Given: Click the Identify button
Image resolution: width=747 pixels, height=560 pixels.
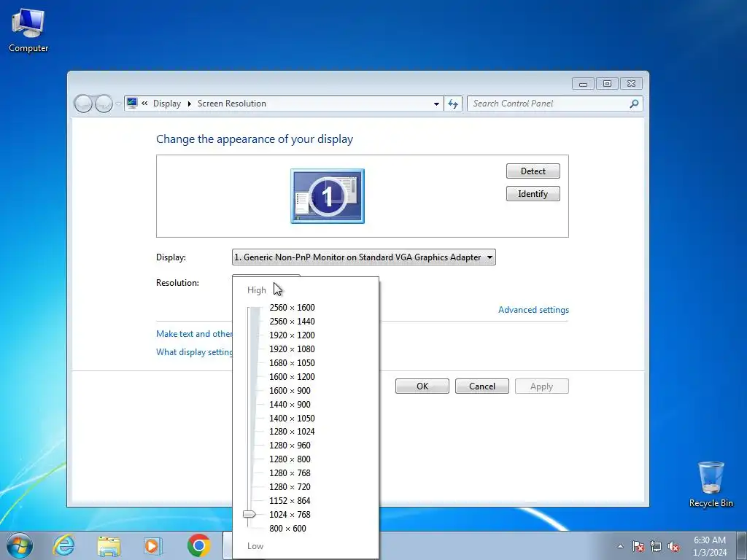Looking at the screenshot, I should (x=533, y=194).
